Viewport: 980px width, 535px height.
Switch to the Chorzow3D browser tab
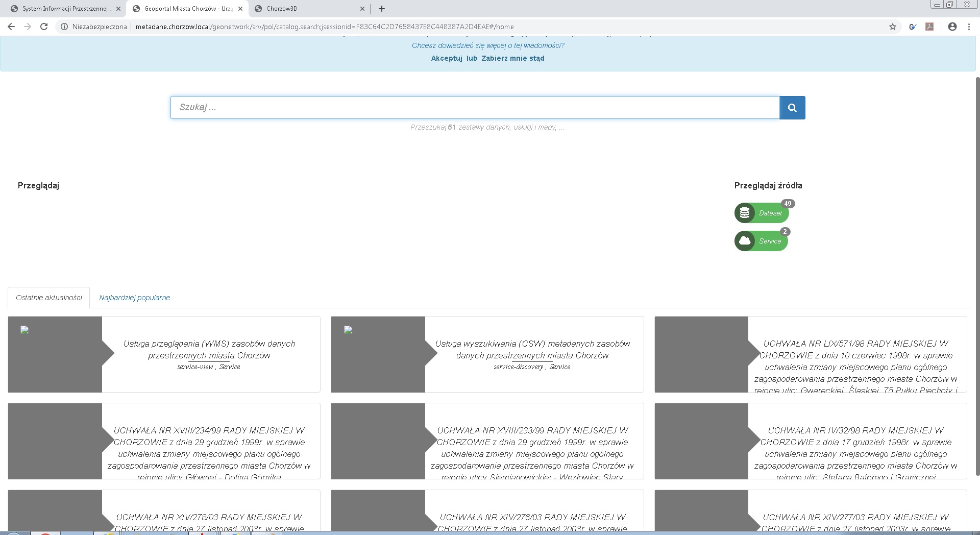point(306,9)
